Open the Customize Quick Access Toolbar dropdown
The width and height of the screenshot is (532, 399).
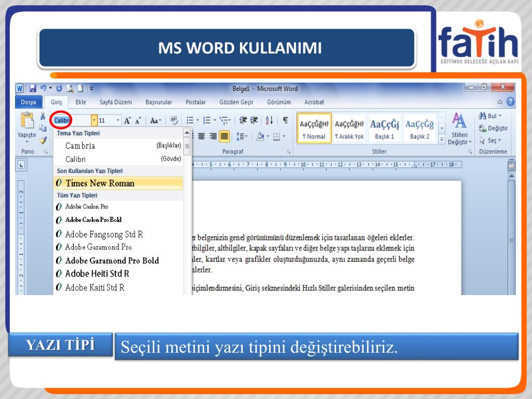pos(91,88)
